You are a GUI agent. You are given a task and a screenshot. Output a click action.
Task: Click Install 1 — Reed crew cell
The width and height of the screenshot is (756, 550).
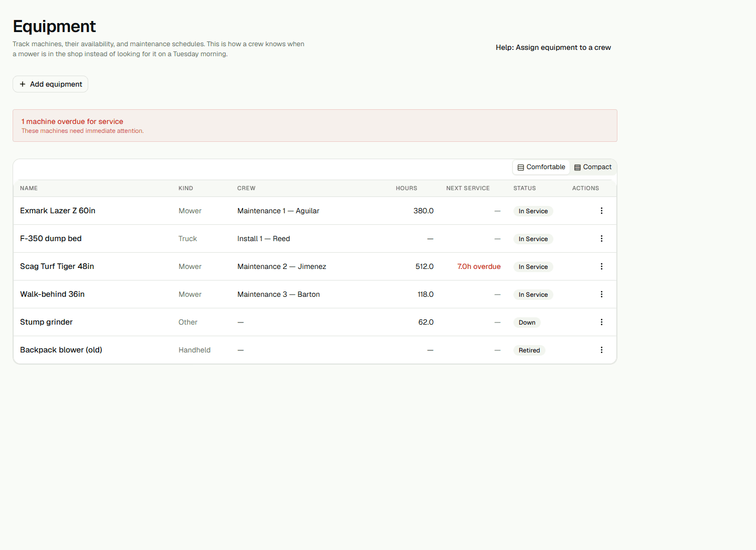coord(264,238)
